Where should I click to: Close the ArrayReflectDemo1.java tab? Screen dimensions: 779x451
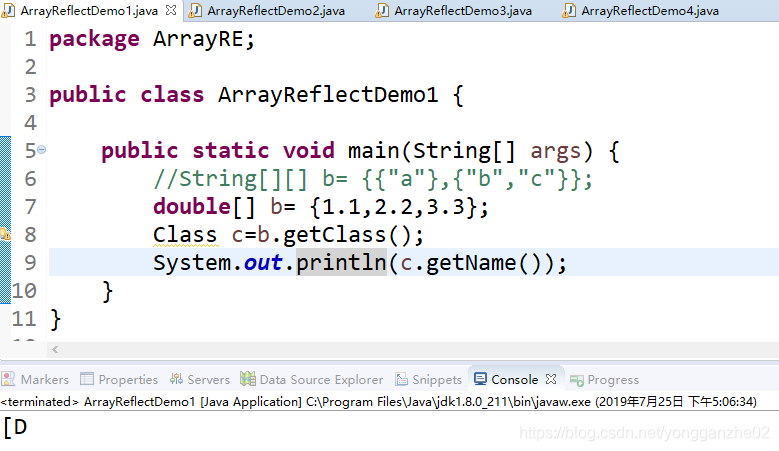[x=171, y=10]
